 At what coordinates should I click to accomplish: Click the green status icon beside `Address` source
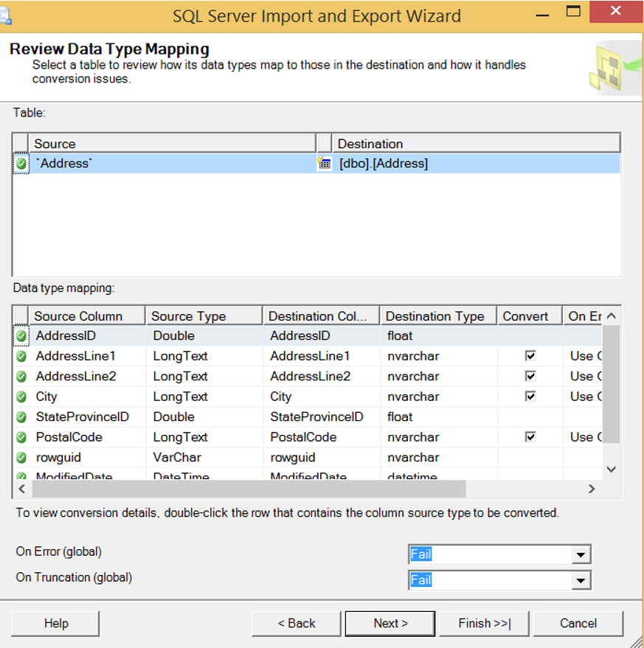tap(21, 164)
